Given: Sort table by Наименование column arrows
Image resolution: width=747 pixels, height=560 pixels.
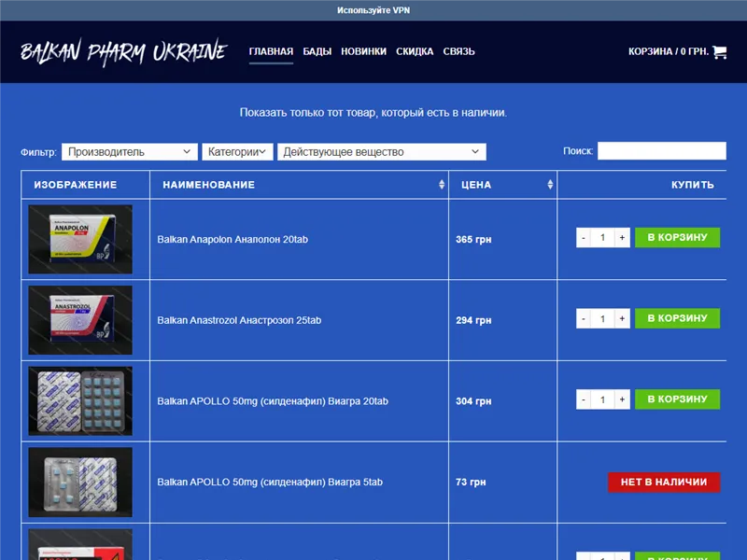Looking at the screenshot, I should pos(442,185).
